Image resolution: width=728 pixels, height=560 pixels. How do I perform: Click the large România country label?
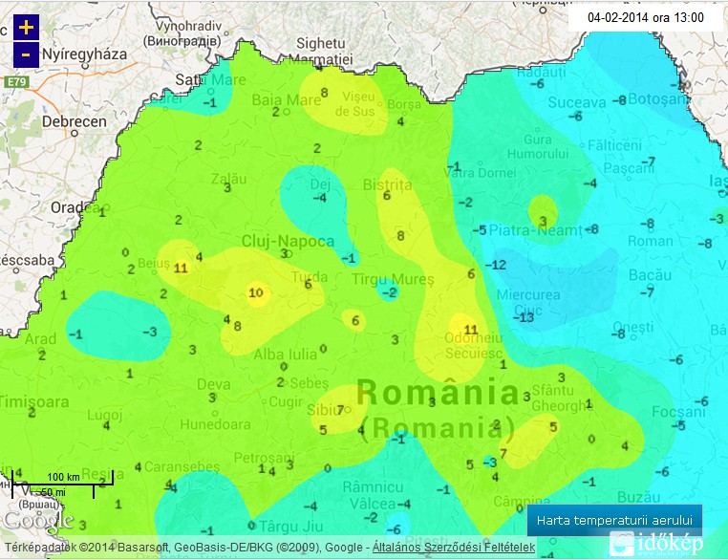pyautogui.click(x=439, y=393)
